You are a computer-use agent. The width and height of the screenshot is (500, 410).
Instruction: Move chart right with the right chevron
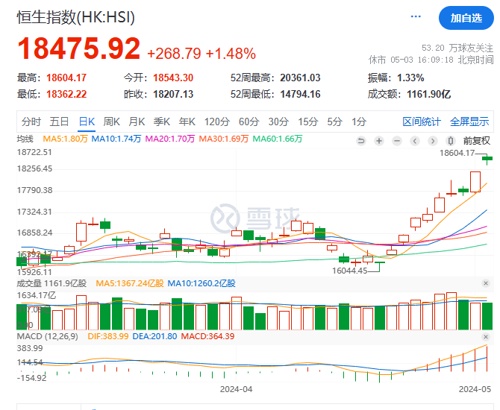pyautogui.click(x=433, y=141)
